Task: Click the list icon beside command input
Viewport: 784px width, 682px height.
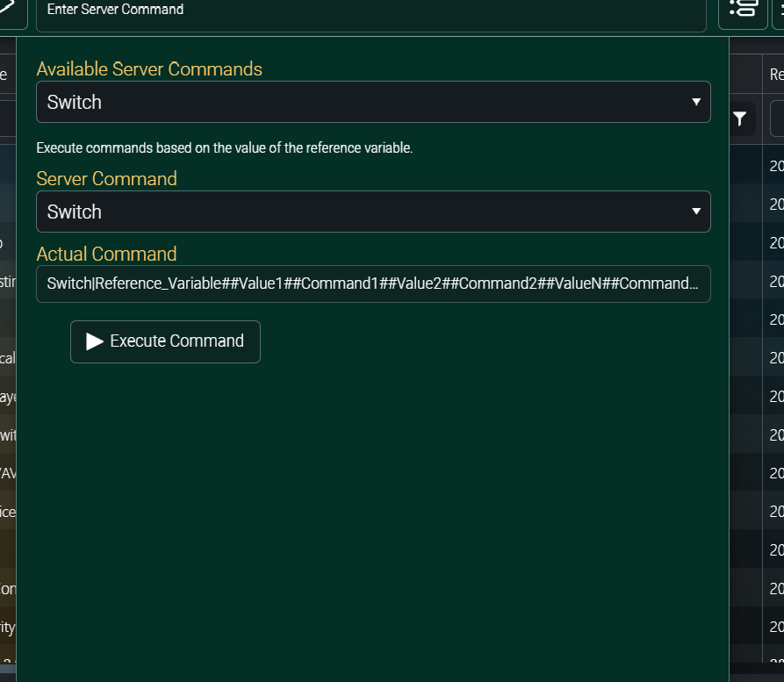Action: tap(743, 10)
